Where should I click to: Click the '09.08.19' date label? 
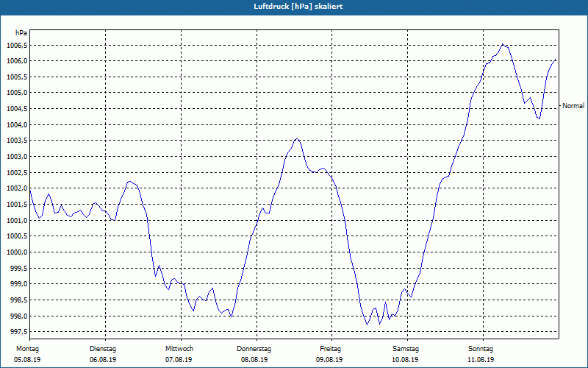tap(329, 360)
